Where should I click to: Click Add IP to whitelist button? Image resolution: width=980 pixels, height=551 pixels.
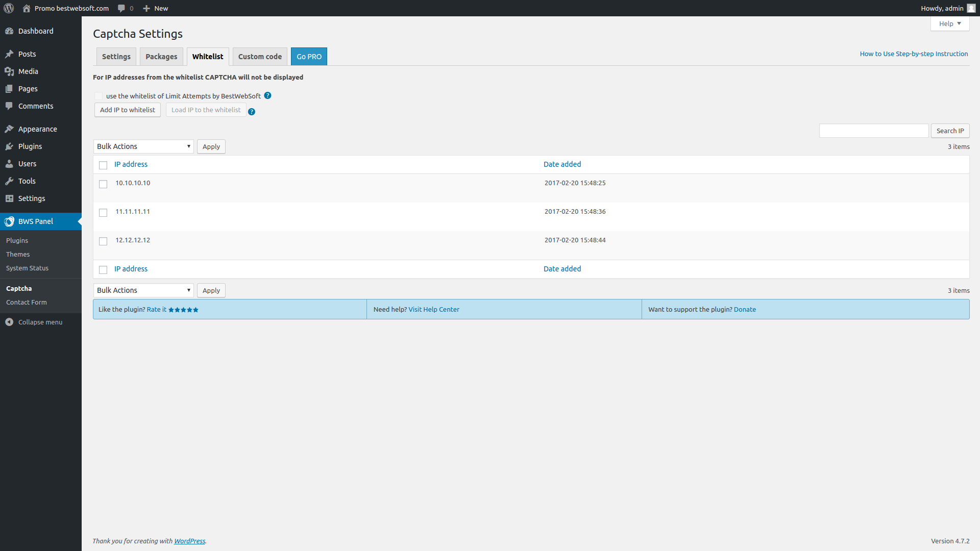[128, 110]
